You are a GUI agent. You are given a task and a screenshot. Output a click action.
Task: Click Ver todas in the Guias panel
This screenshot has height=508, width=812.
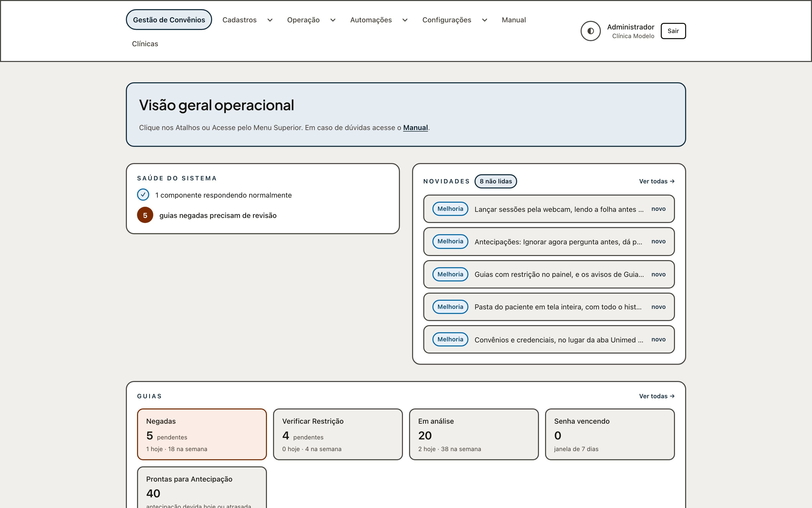point(657,396)
